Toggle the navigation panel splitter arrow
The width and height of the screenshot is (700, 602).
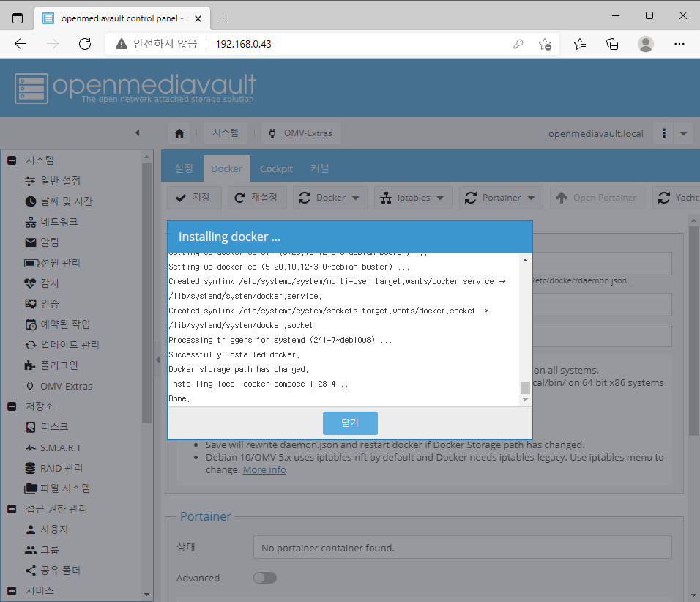(157, 360)
